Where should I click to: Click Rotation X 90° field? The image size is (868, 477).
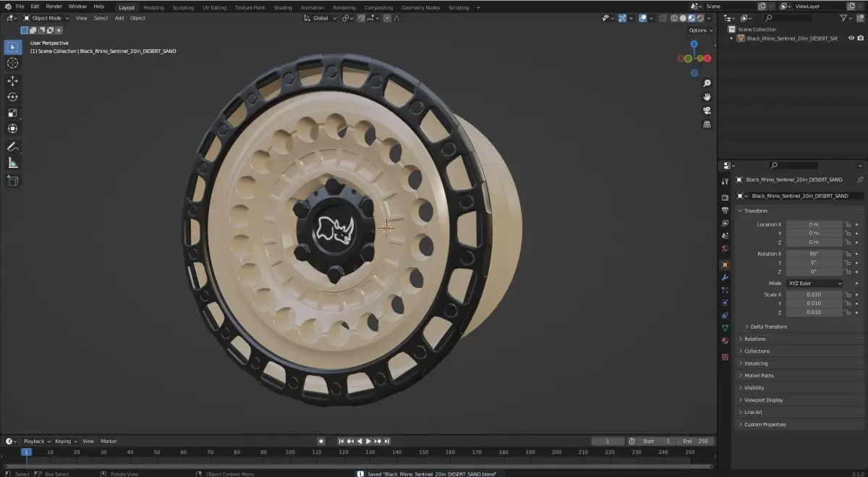pos(814,254)
